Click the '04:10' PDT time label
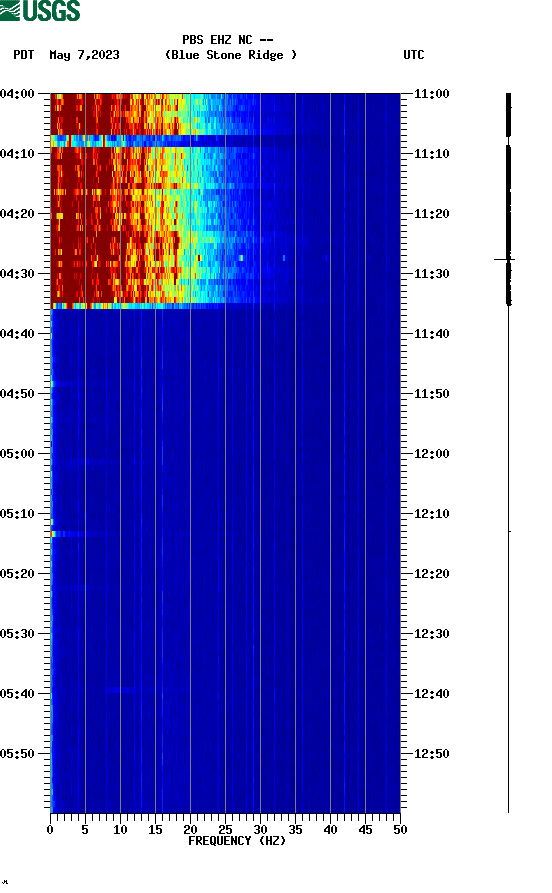Viewport: 552px width, 893px height. [17, 154]
